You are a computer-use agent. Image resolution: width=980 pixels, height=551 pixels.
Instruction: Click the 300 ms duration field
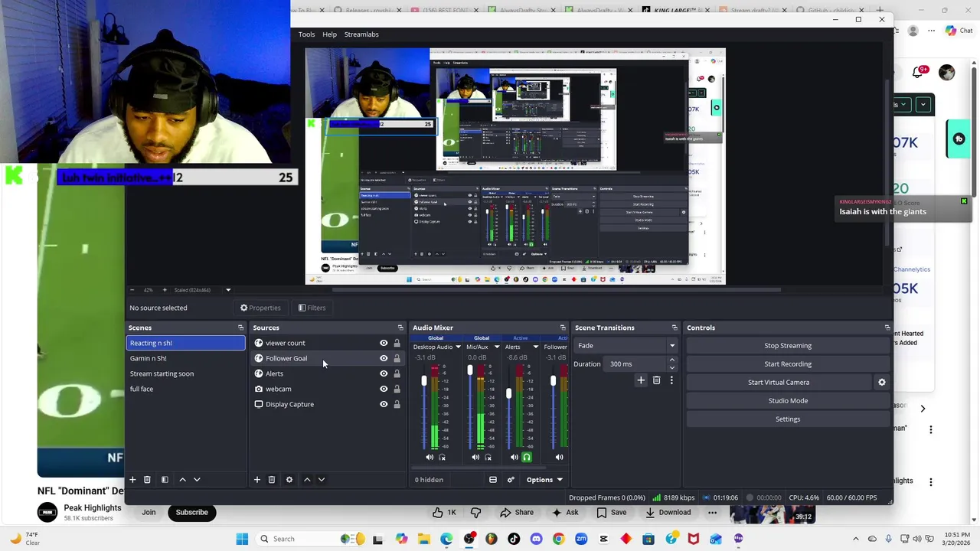click(x=635, y=364)
